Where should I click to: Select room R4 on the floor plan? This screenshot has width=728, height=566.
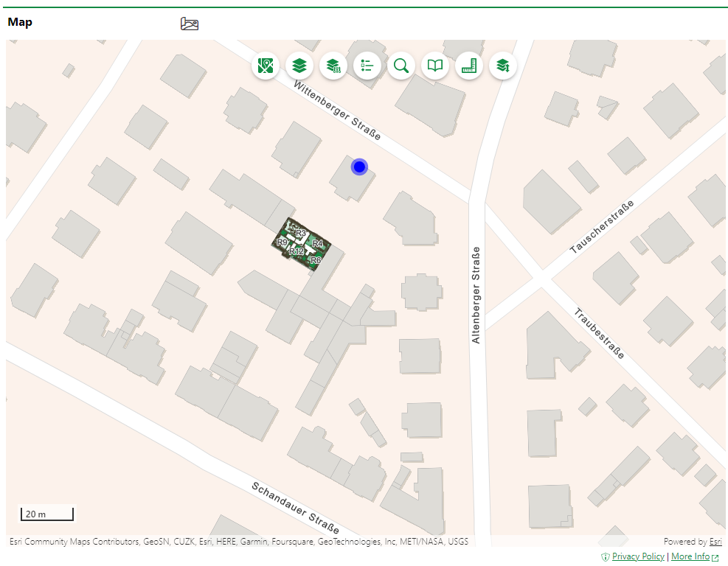click(318, 243)
